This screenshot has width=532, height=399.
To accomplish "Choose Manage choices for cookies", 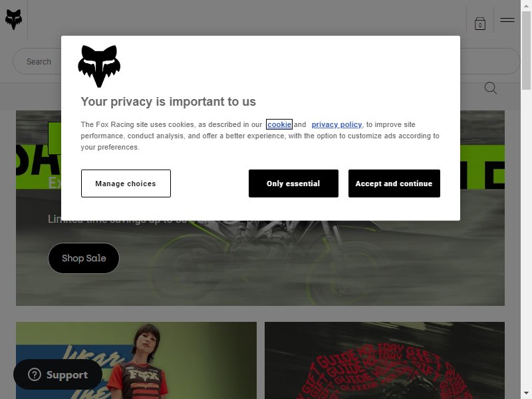I will tap(126, 184).
